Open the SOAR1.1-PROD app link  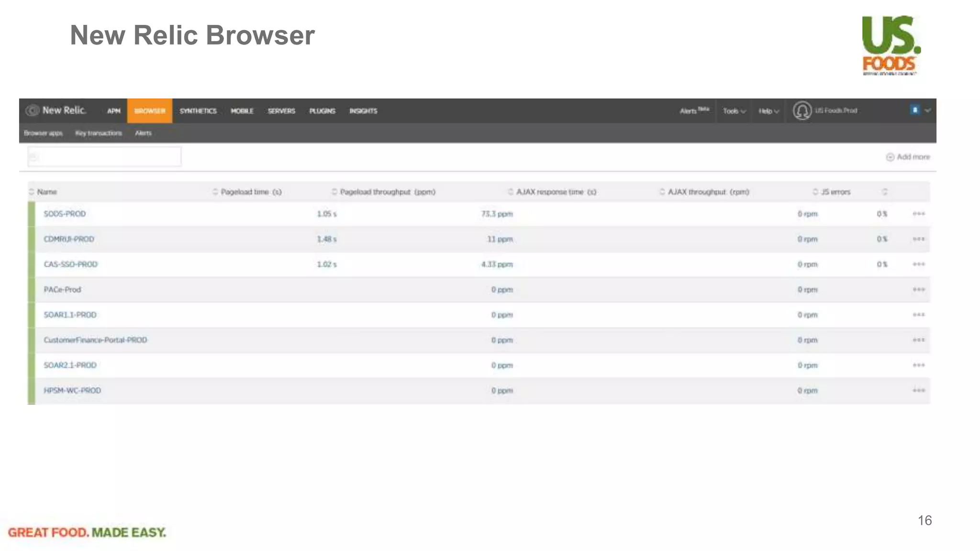point(70,315)
